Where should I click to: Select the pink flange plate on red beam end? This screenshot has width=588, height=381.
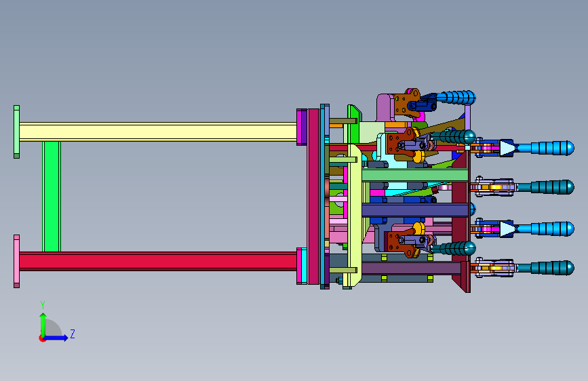pos(16,262)
